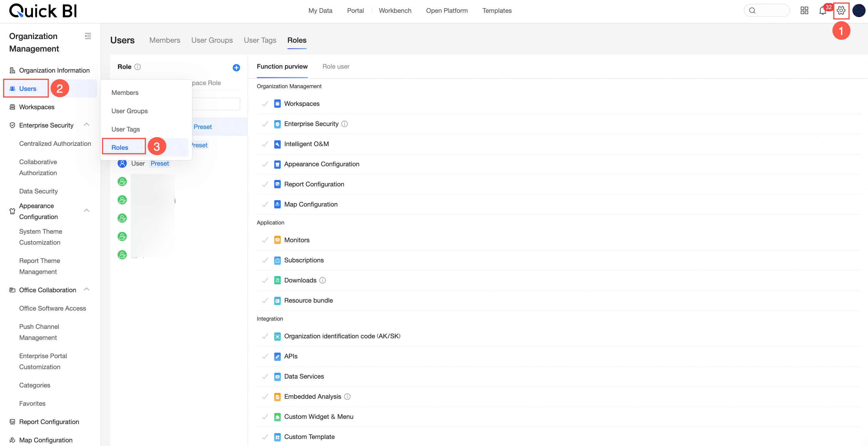Open the apps grid icon
Screen dimensions: 868x446
pos(804,10)
